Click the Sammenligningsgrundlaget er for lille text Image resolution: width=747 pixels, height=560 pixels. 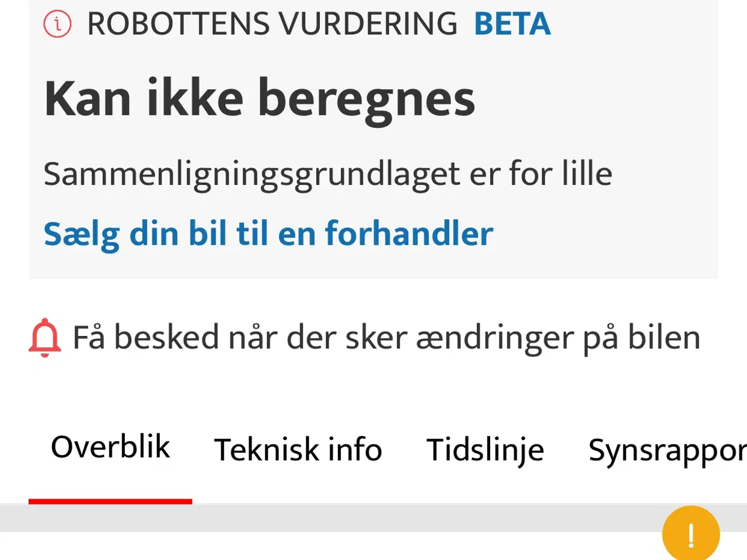click(328, 174)
